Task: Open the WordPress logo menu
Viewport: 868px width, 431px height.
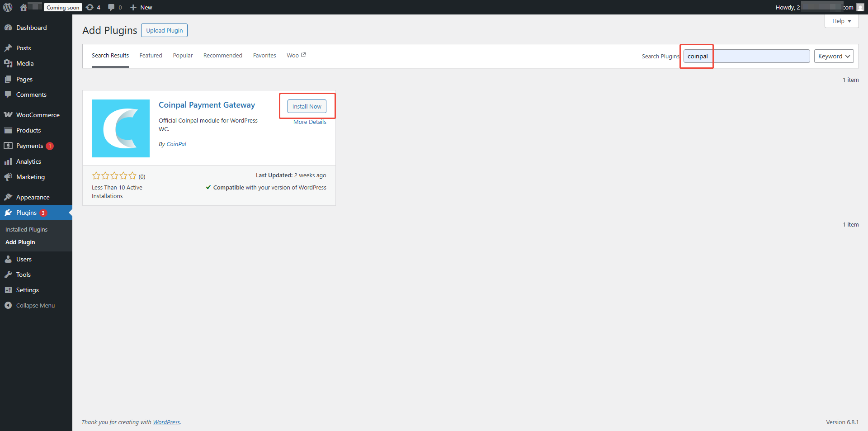Action: click(x=8, y=7)
